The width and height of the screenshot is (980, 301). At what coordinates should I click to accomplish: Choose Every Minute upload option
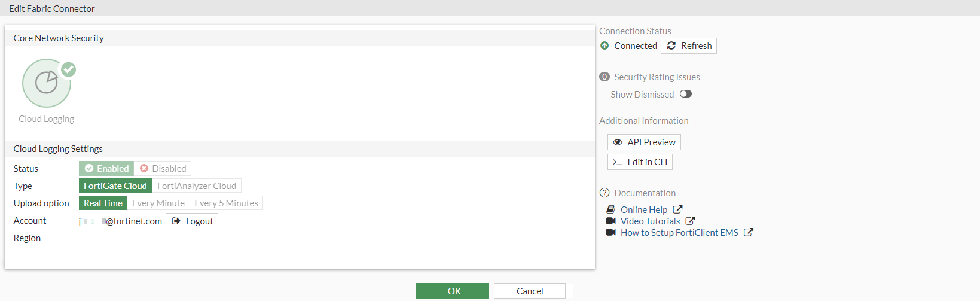click(x=158, y=203)
